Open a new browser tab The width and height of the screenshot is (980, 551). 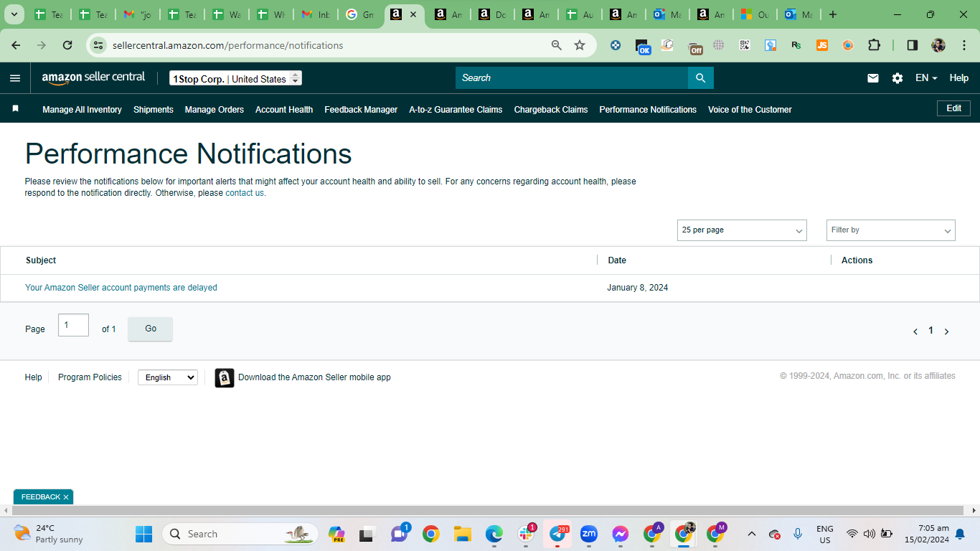[833, 14]
